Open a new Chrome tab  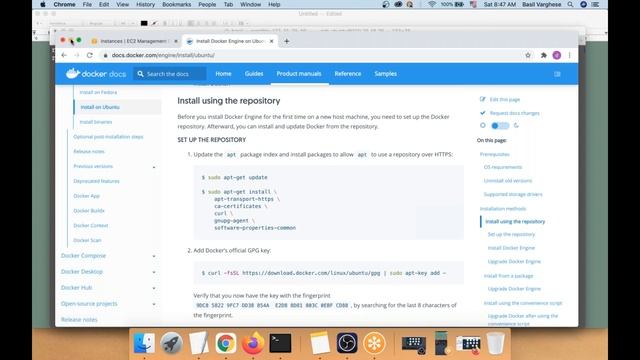[287, 41]
